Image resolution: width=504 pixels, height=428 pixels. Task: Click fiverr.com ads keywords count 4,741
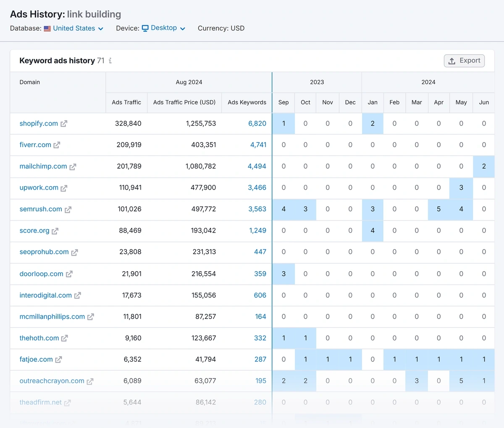258,145
